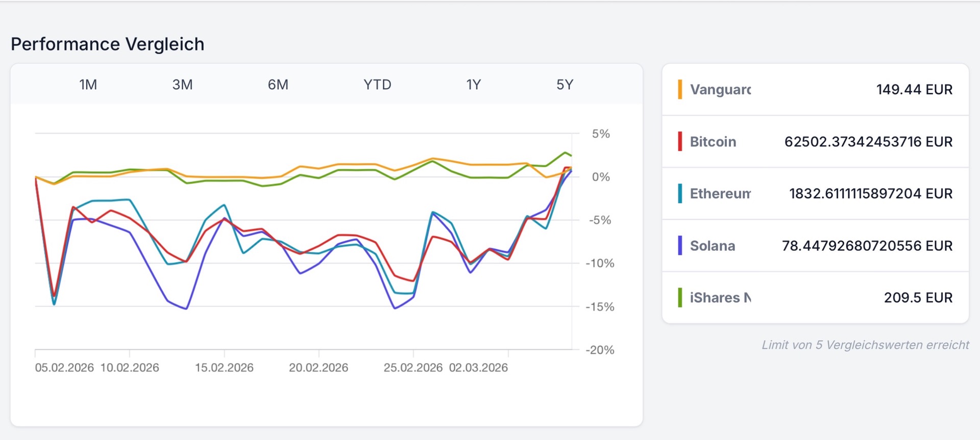Click the 149.44 EUR Vanguard price
The width and height of the screenshot is (980, 440).
click(914, 90)
